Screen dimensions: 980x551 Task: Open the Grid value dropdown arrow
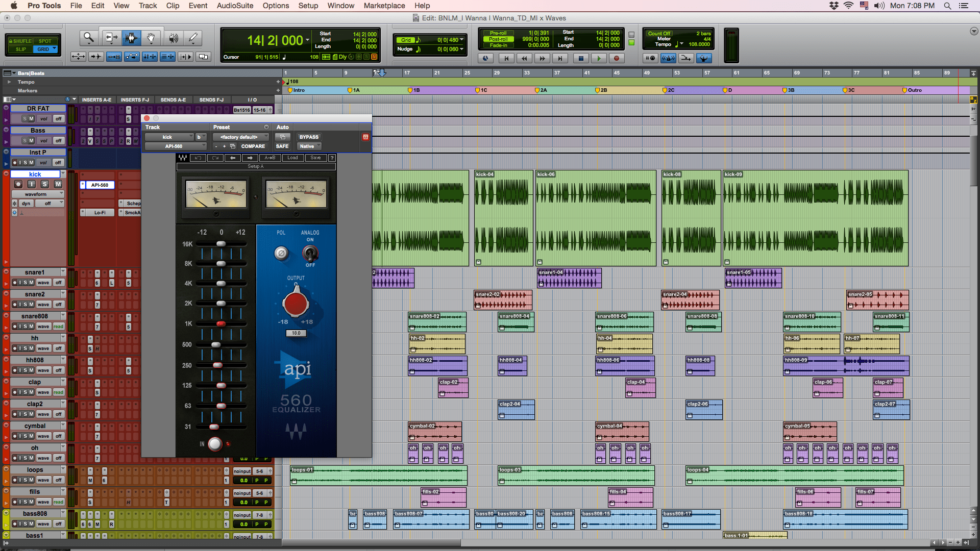click(x=462, y=40)
